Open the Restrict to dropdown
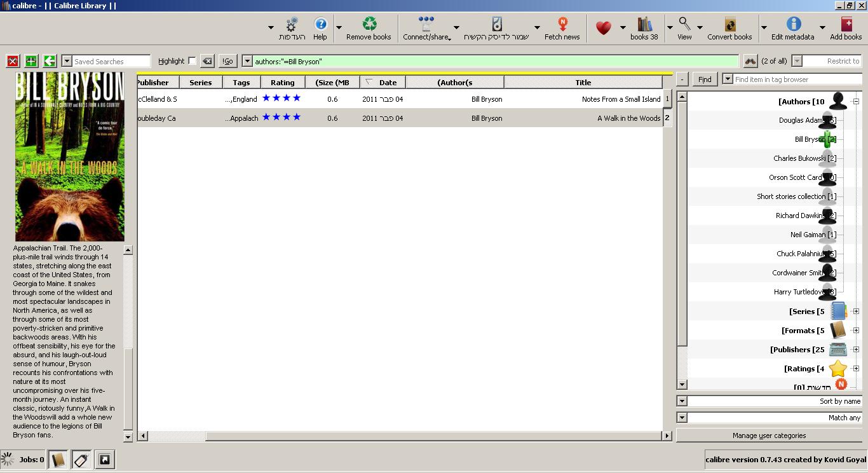The height and width of the screenshot is (473, 868). (x=797, y=61)
